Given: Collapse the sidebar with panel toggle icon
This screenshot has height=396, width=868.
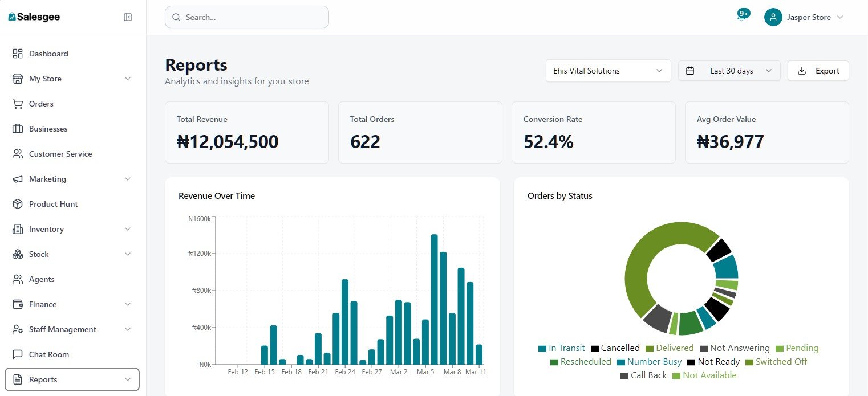Looking at the screenshot, I should click(x=128, y=17).
